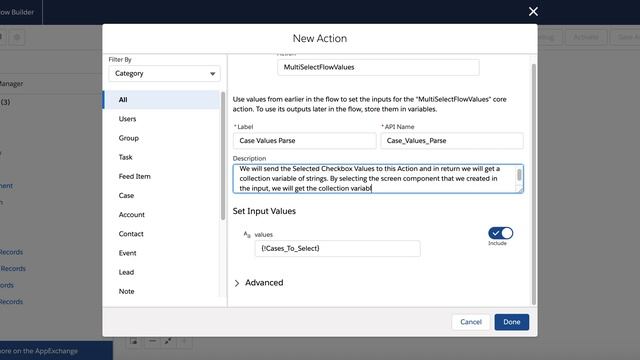Click inside the Description text area
This screenshot has width=640, height=360.
point(374,179)
